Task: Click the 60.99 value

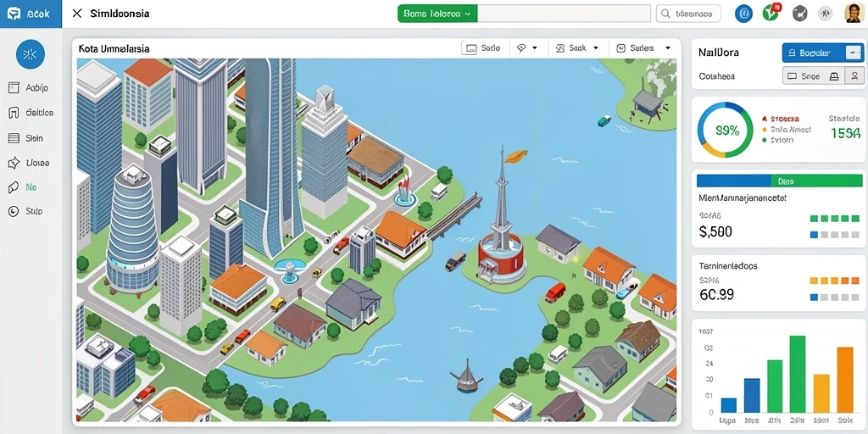Action: point(717,294)
